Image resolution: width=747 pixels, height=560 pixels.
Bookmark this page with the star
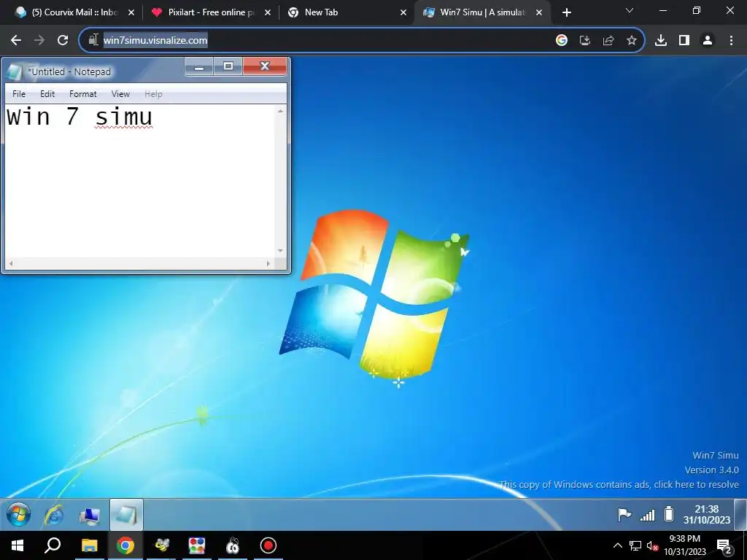coord(632,41)
